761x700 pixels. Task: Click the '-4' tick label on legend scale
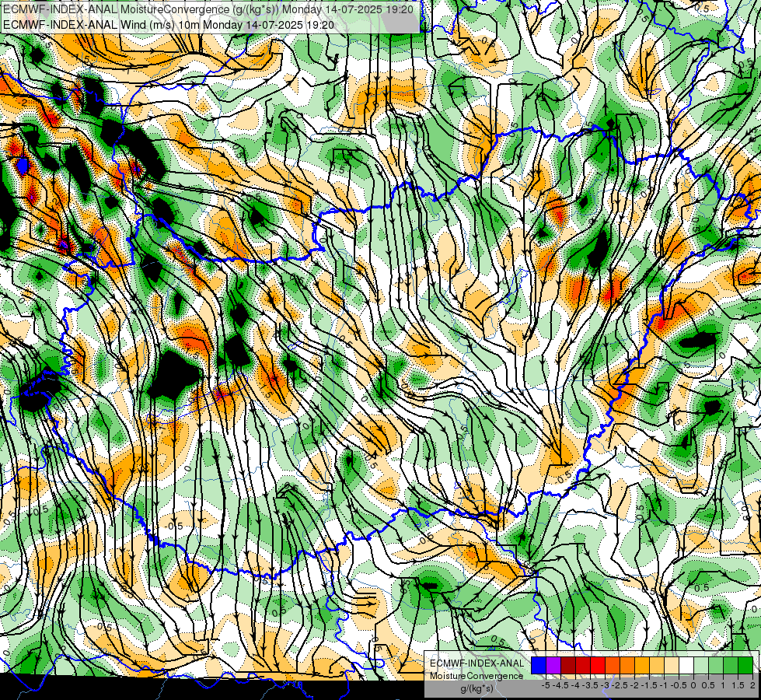click(575, 685)
